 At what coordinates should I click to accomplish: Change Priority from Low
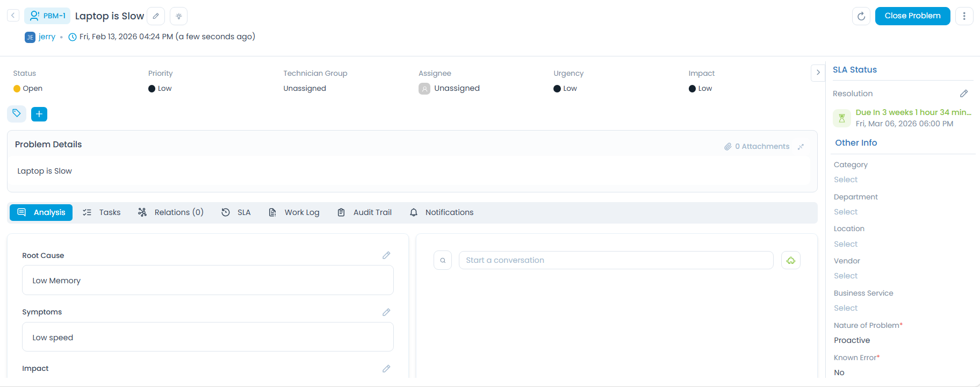click(160, 89)
